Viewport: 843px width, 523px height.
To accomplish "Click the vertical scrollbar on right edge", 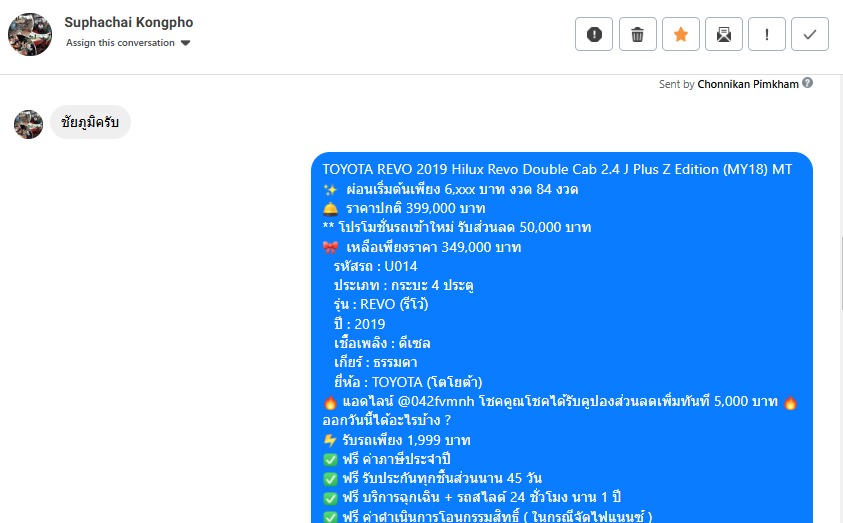I will pos(841,273).
